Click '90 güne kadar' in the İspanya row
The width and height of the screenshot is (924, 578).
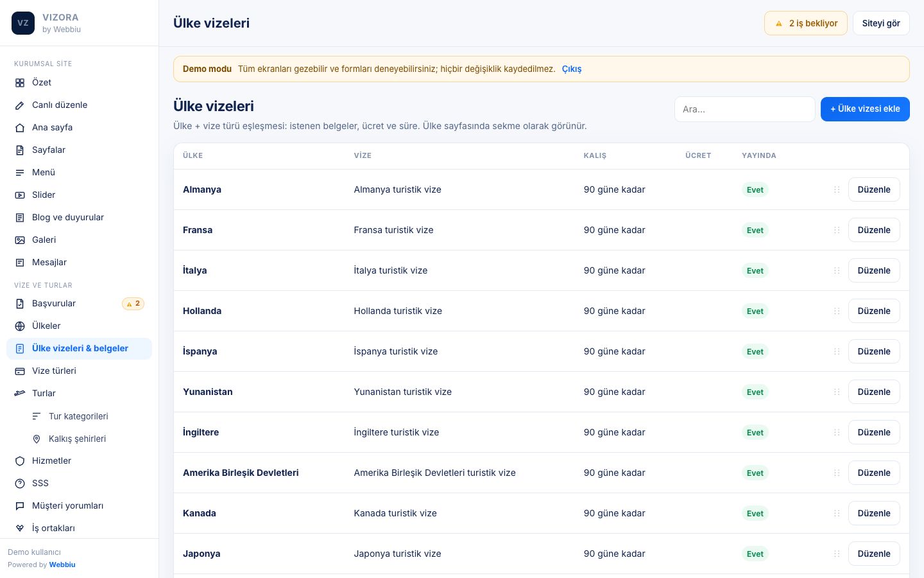click(x=615, y=351)
